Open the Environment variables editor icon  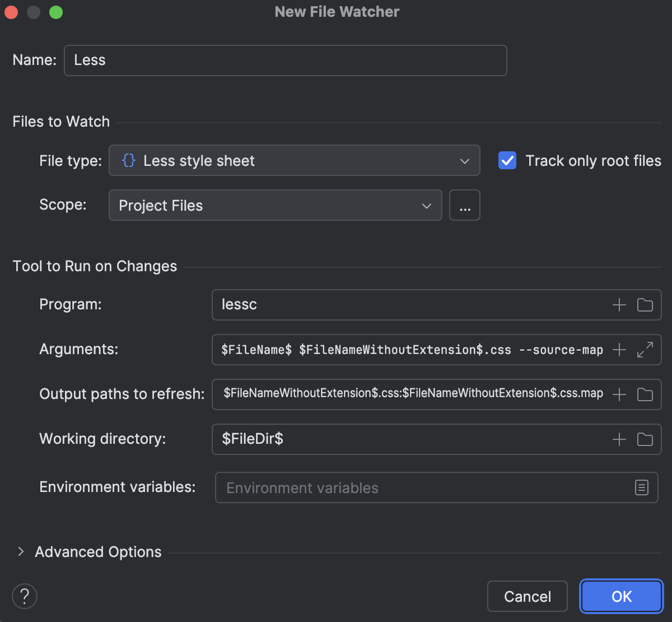tap(642, 488)
